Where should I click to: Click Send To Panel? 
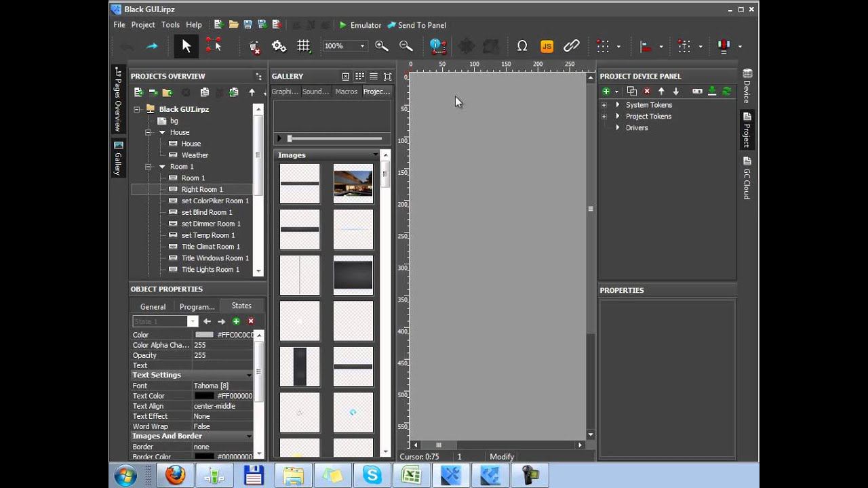click(x=416, y=25)
